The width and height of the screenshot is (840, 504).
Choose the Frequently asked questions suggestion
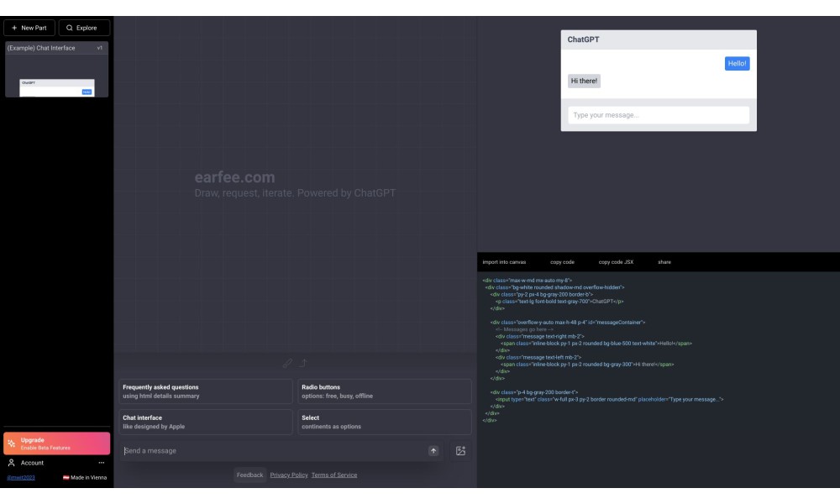pyautogui.click(x=206, y=391)
